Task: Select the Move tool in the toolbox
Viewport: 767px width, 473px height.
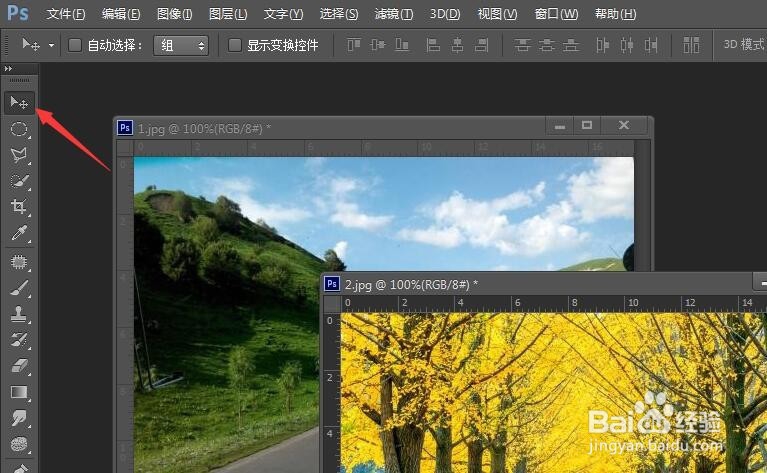Action: [19, 103]
